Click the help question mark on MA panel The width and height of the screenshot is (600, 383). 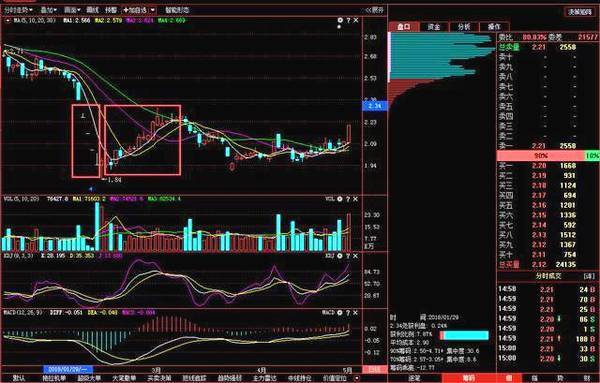click(348, 20)
